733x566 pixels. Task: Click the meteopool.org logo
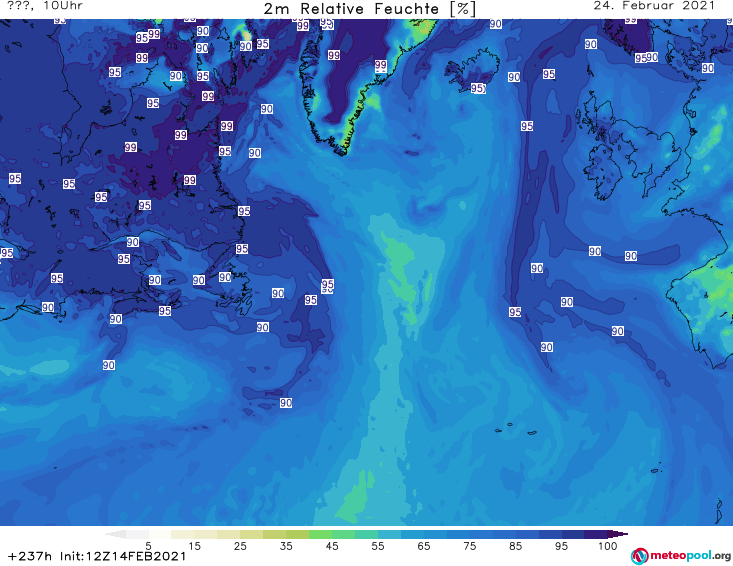[x=681, y=556]
